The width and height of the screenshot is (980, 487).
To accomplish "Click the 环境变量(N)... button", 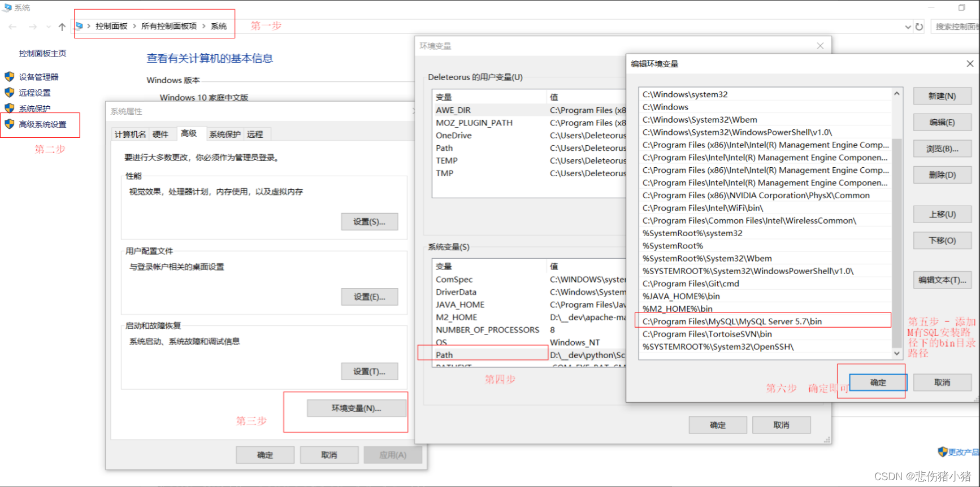I will click(x=356, y=408).
